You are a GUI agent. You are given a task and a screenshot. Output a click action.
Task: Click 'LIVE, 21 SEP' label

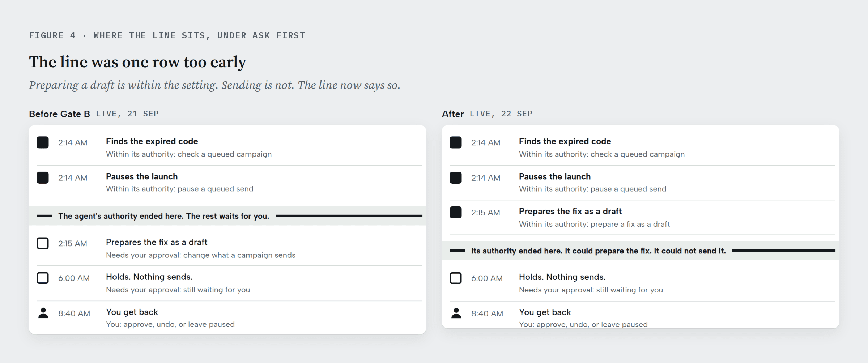coord(127,114)
